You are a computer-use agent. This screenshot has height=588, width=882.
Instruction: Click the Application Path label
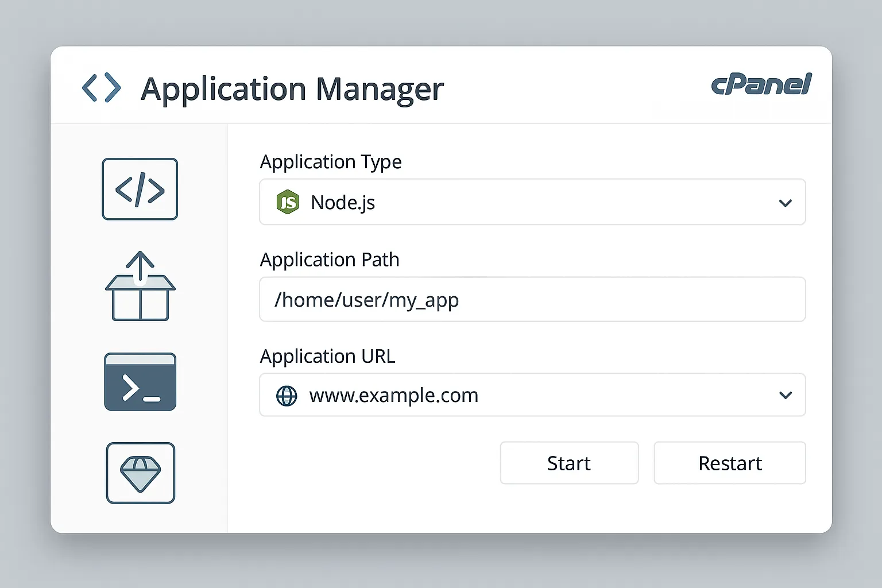click(x=330, y=260)
